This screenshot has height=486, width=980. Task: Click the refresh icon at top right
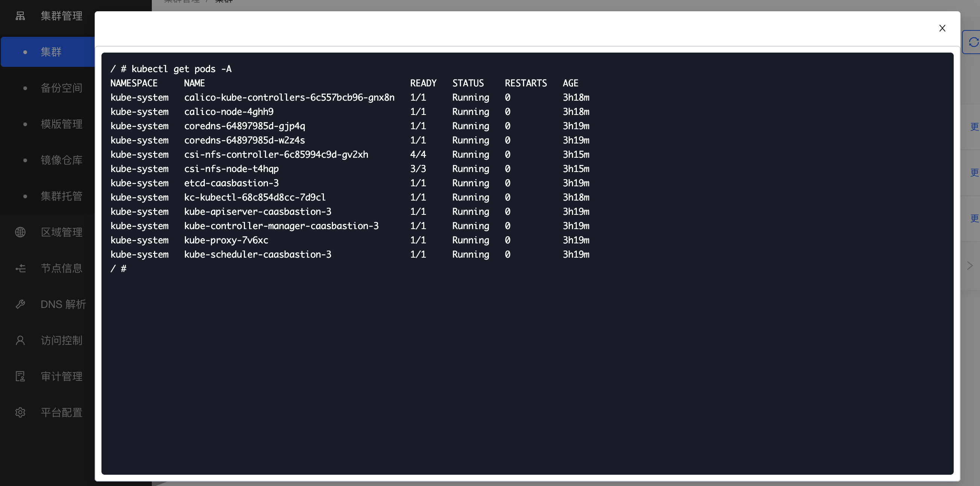pos(974,42)
